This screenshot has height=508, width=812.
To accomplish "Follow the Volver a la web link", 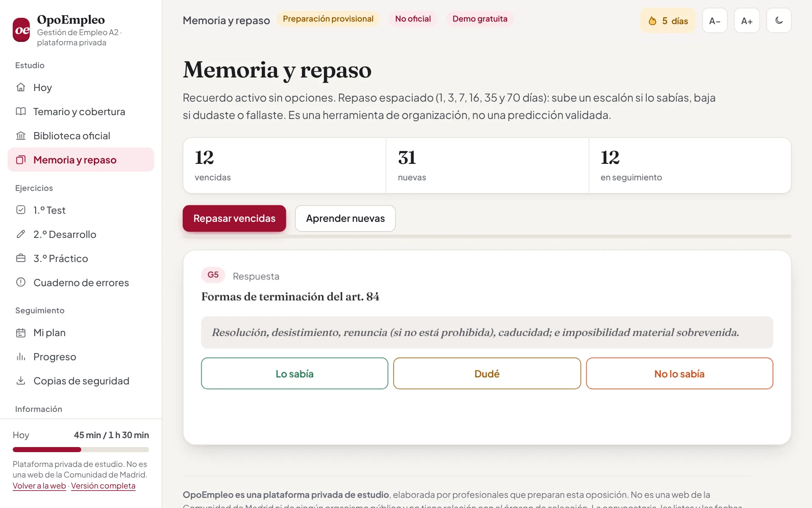I will point(39,486).
